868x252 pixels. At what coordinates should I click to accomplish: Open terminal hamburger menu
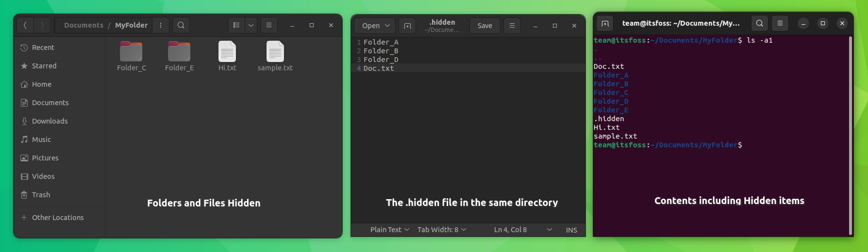pyautogui.click(x=780, y=23)
